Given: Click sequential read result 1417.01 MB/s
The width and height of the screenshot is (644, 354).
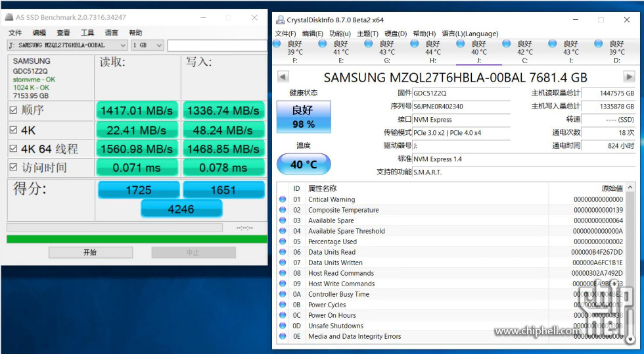Looking at the screenshot, I should click(x=137, y=111).
